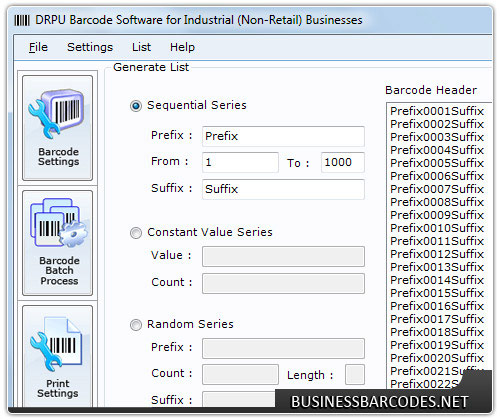Image resolution: width=500 pixels, height=420 pixels.
Task: Open the Print Settings icon
Action: tap(58, 356)
